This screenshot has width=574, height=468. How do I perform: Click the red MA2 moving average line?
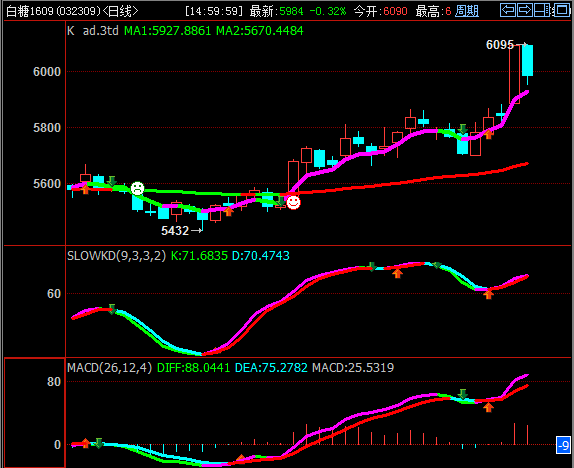403,182
